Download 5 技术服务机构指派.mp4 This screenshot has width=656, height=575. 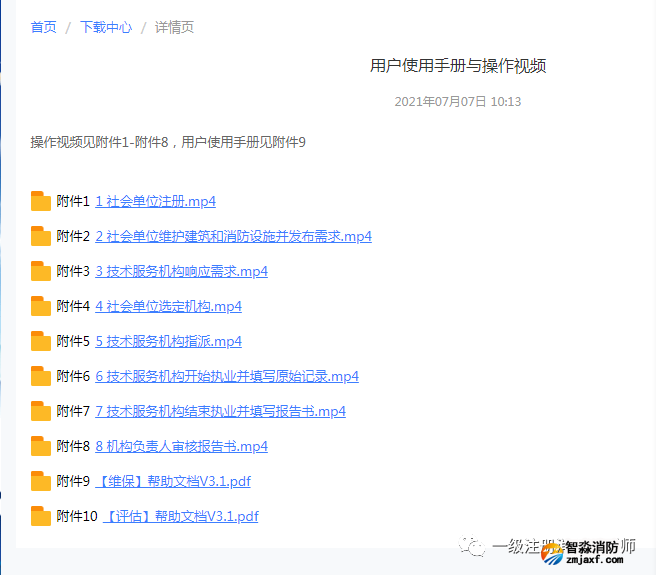[168, 341]
